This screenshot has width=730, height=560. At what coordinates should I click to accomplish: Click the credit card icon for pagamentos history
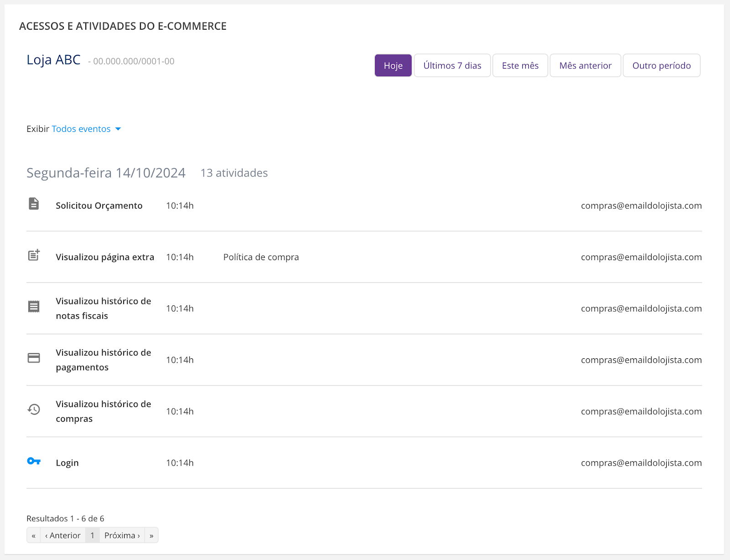[34, 358]
